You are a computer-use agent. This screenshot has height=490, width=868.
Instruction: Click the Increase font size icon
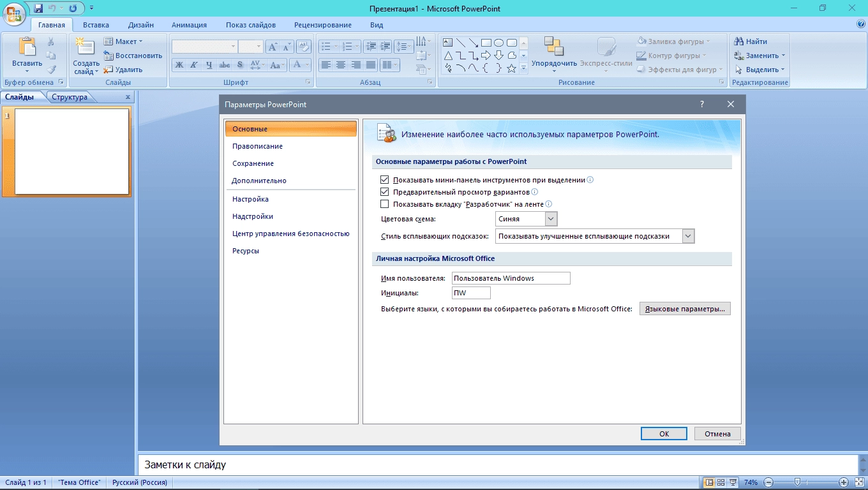click(x=273, y=47)
